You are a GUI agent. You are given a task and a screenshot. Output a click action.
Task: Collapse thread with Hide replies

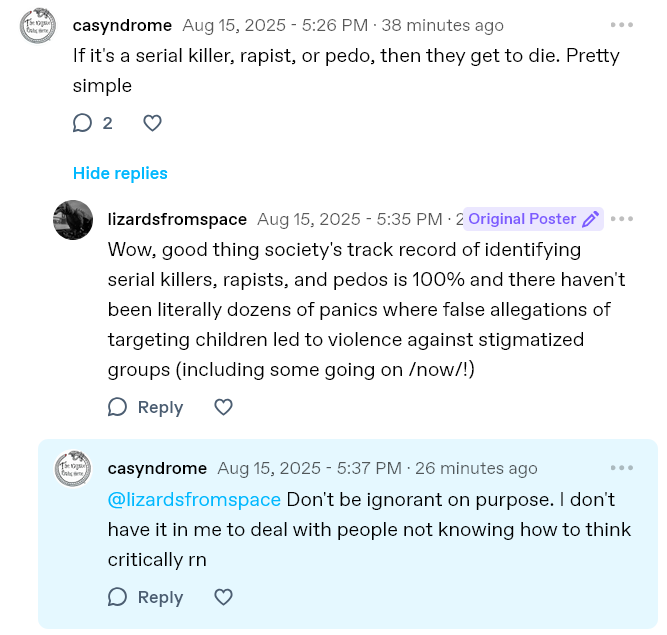120,173
